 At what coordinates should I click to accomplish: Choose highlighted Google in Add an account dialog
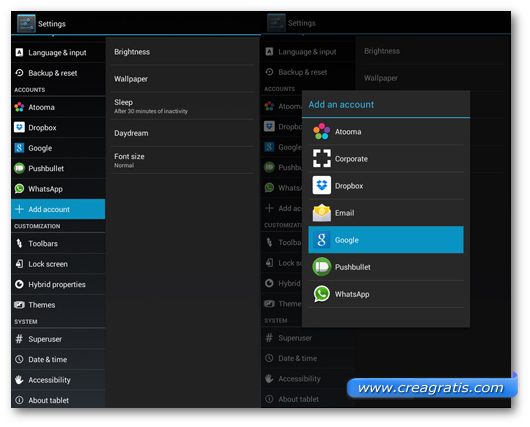tap(386, 240)
